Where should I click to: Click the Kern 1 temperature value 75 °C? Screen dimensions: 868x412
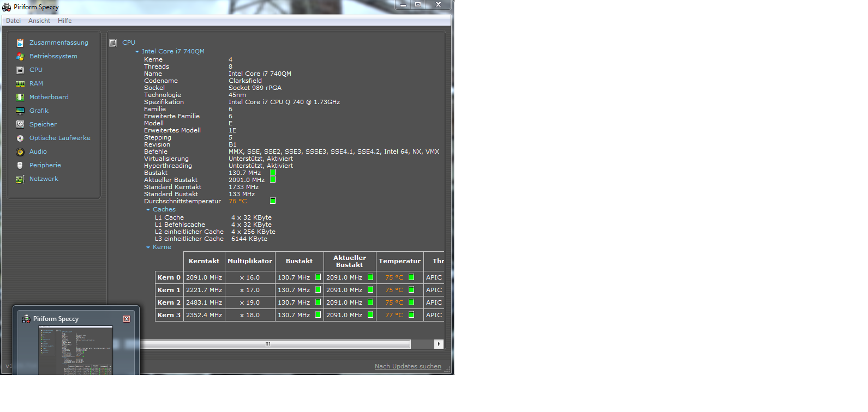coord(394,290)
